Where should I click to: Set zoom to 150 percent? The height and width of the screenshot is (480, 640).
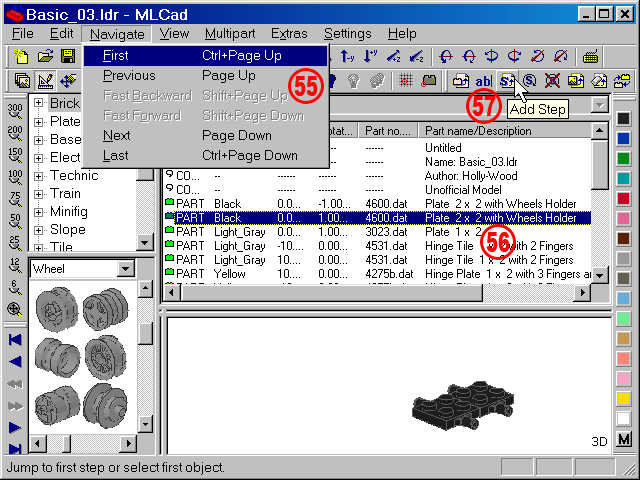15,155
